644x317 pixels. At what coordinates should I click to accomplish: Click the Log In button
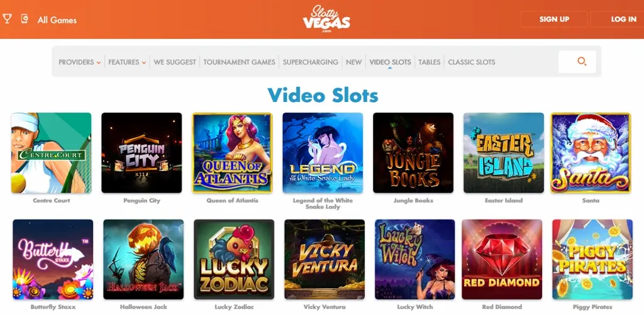point(619,19)
